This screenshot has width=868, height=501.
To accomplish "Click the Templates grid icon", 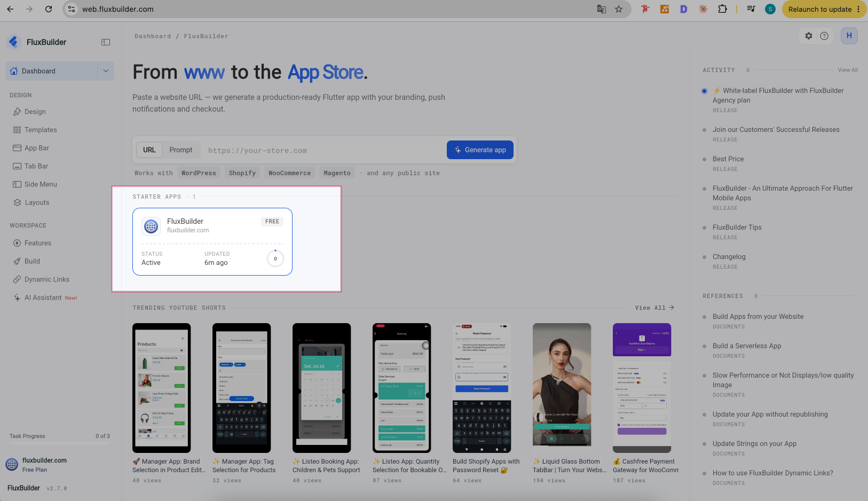I will [x=17, y=130].
